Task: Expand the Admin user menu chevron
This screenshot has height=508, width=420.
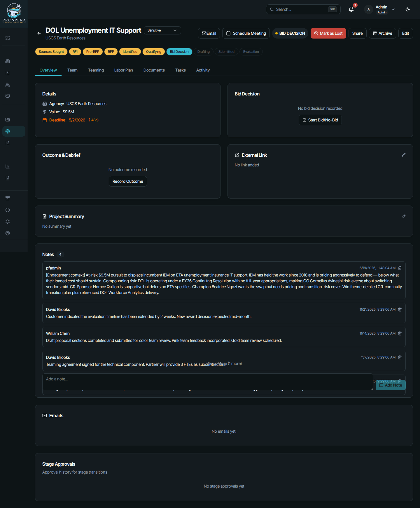Action: pos(393,9)
